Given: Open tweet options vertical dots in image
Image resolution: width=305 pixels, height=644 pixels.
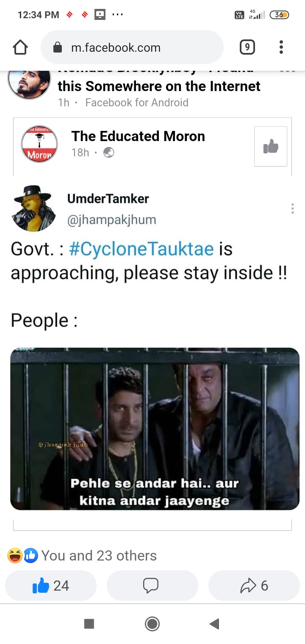Looking at the screenshot, I should click(292, 208).
